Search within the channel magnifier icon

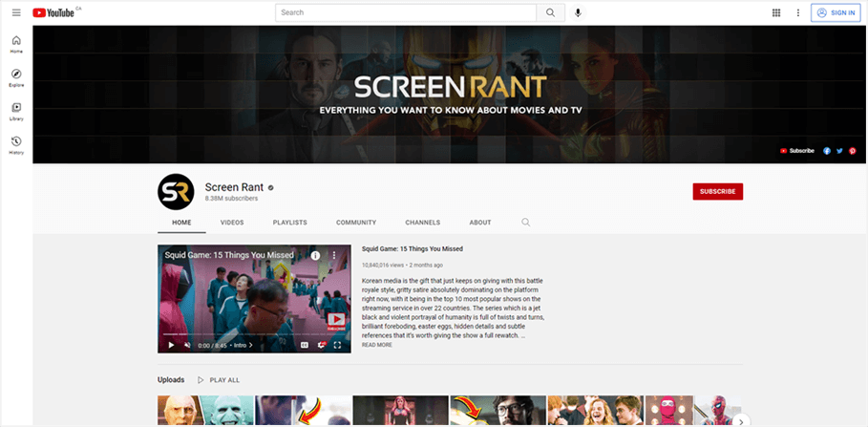click(525, 222)
